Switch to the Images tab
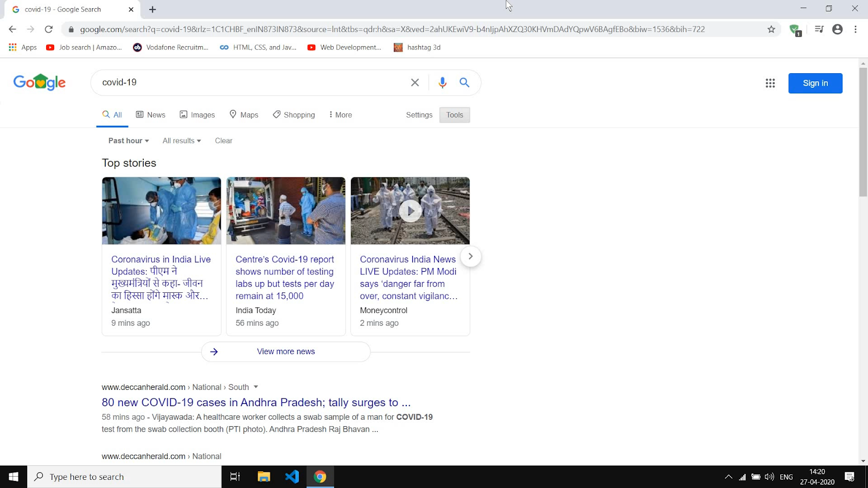This screenshot has width=868, height=488. click(x=197, y=115)
